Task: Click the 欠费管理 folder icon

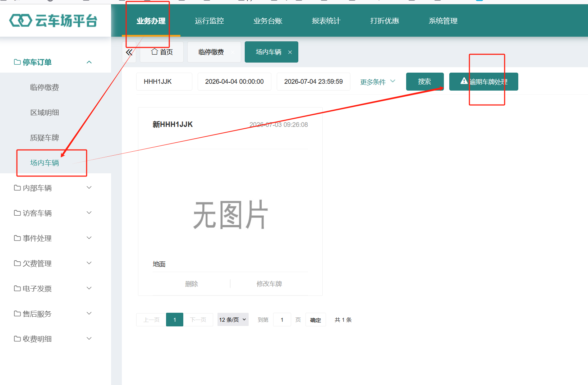Action: pyautogui.click(x=17, y=263)
